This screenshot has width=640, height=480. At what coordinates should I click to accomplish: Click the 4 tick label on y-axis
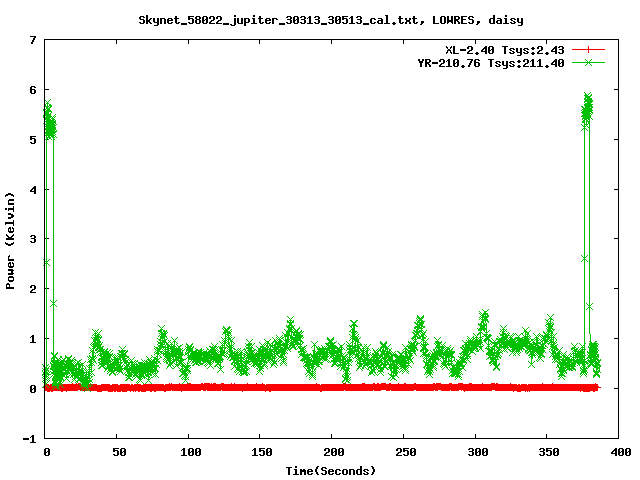coord(33,189)
